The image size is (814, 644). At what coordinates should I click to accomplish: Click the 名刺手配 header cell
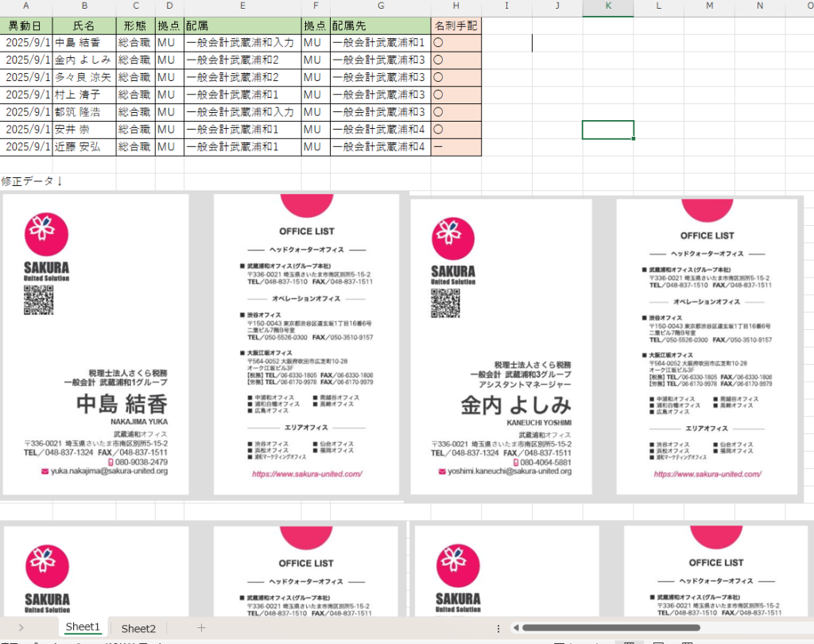(x=455, y=25)
